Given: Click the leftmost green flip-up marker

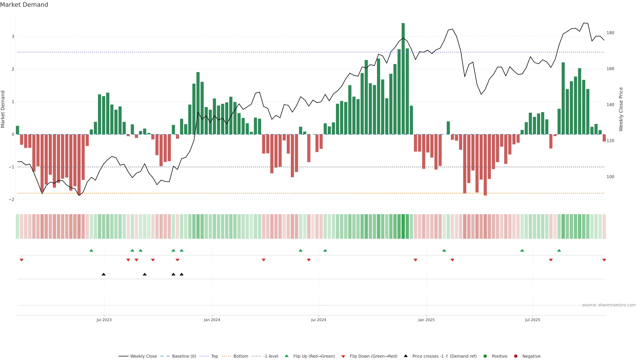Looking at the screenshot, I should 91,250.
